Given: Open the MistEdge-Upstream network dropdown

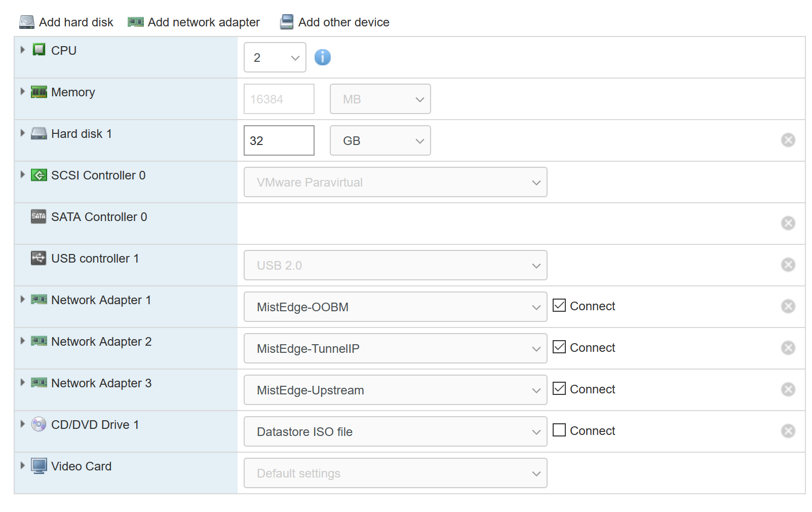Looking at the screenshot, I should 395,390.
